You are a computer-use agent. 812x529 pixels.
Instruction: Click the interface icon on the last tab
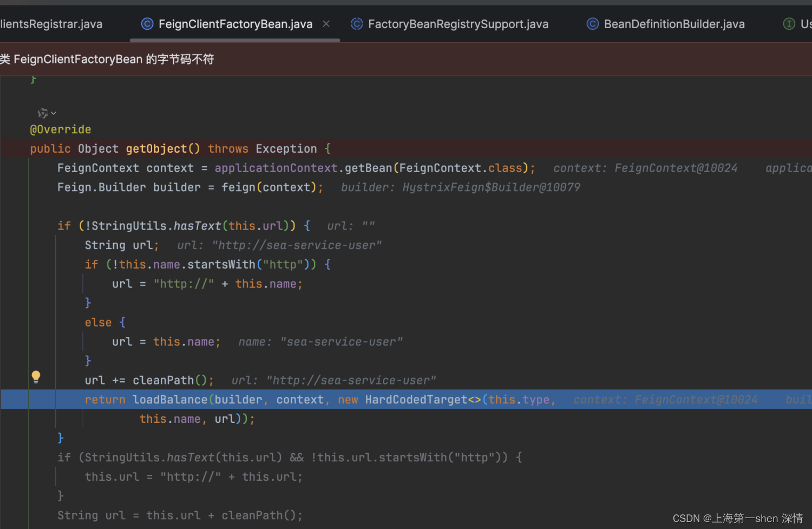click(x=789, y=24)
